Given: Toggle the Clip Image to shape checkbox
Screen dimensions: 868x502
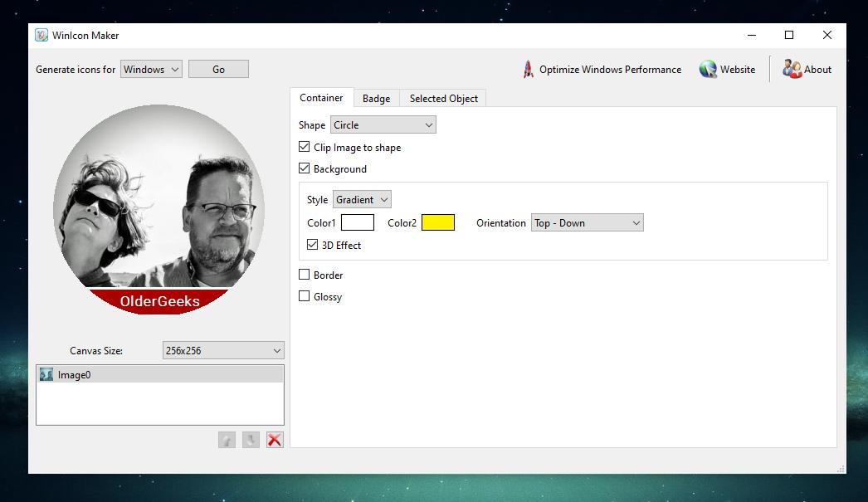Looking at the screenshot, I should coord(304,147).
